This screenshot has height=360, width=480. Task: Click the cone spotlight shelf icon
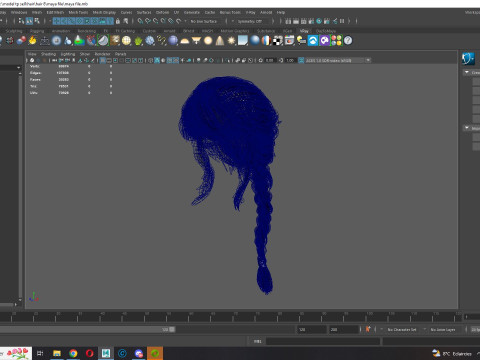coord(220,41)
